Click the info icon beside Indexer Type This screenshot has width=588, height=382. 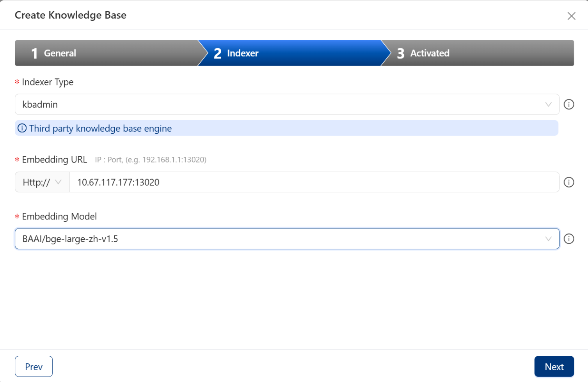(x=568, y=104)
